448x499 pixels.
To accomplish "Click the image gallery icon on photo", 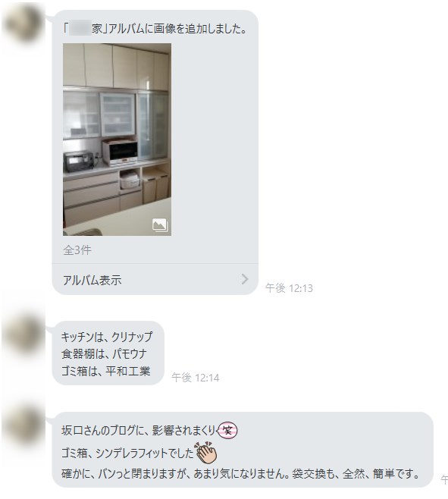I will 160,225.
